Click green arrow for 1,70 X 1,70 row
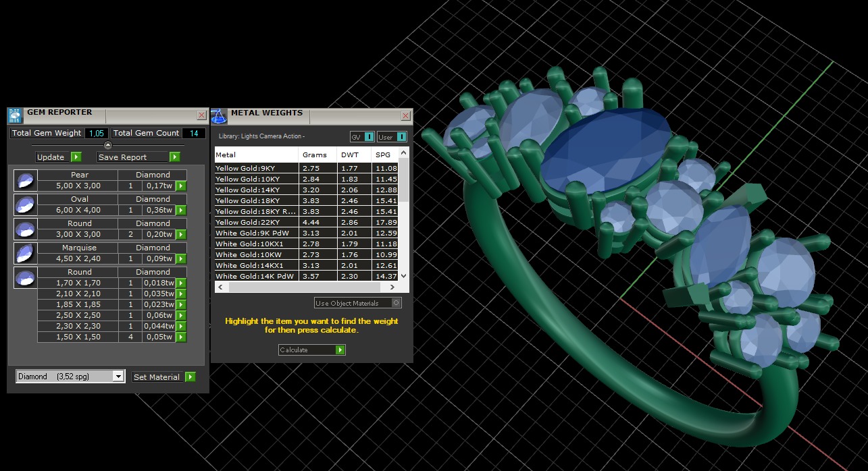This screenshot has width=868, height=471. 181,283
